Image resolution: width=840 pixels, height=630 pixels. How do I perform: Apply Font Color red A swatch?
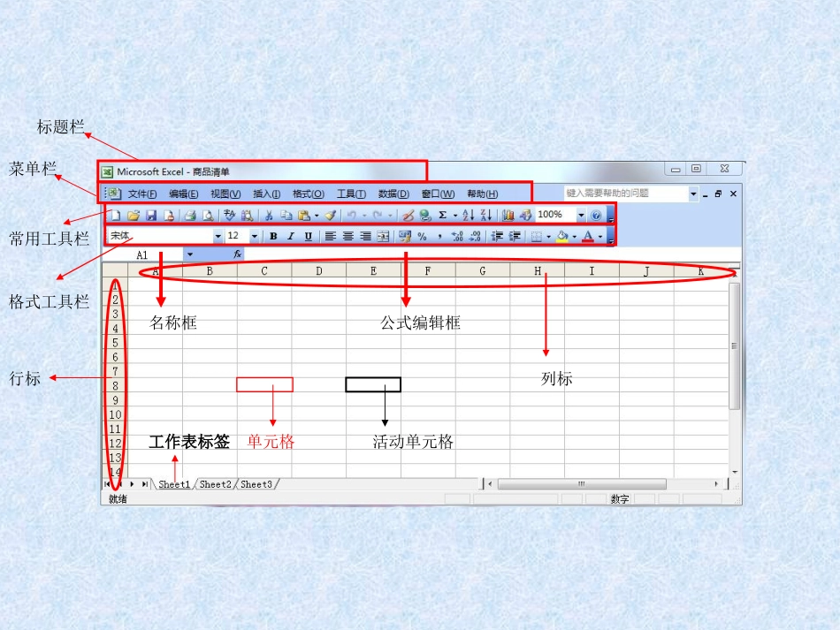click(588, 236)
